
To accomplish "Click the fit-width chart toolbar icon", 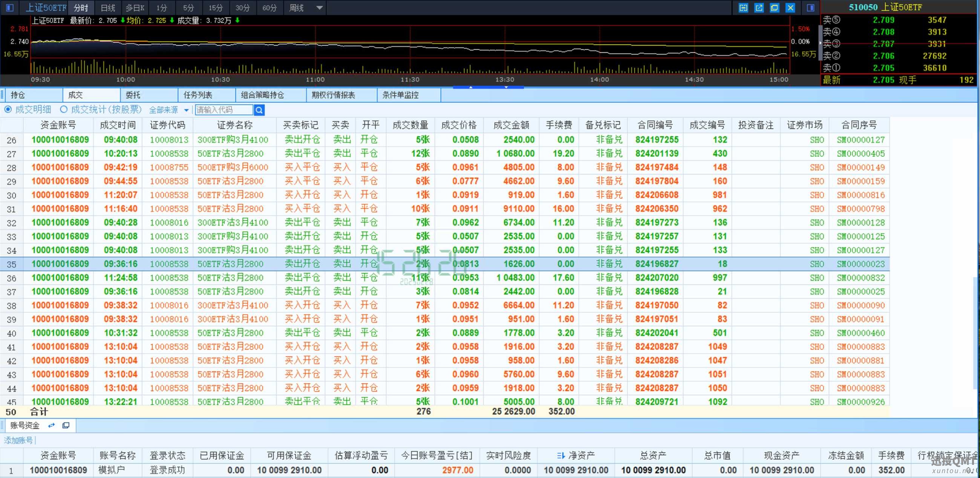I will pos(743,8).
